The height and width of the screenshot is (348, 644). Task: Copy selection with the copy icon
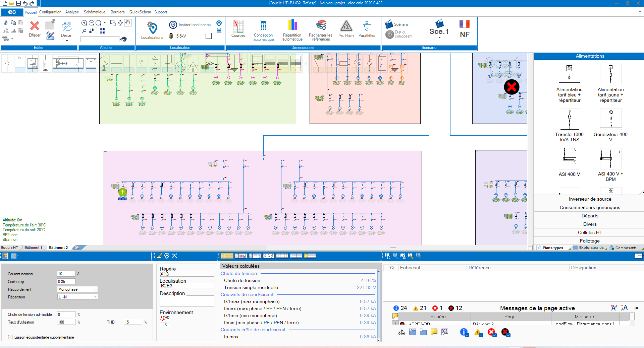13,22
